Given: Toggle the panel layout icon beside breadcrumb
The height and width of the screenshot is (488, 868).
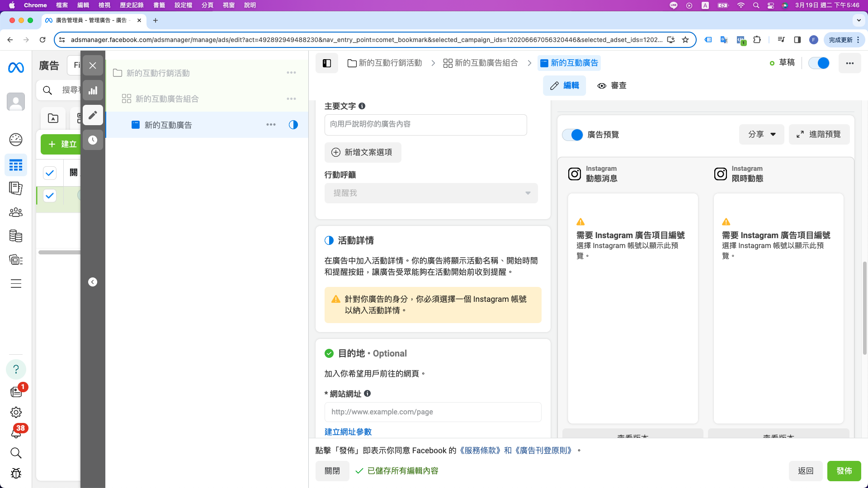Looking at the screenshot, I should [x=327, y=63].
